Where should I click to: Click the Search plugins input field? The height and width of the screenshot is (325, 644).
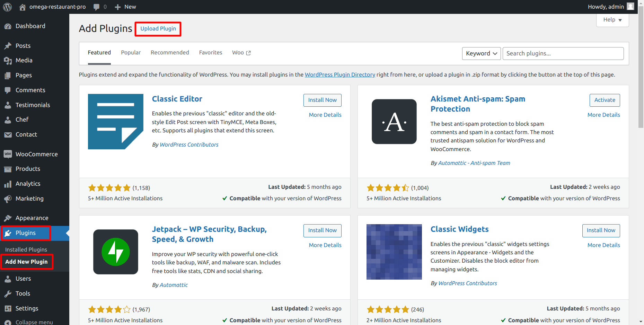[563, 53]
